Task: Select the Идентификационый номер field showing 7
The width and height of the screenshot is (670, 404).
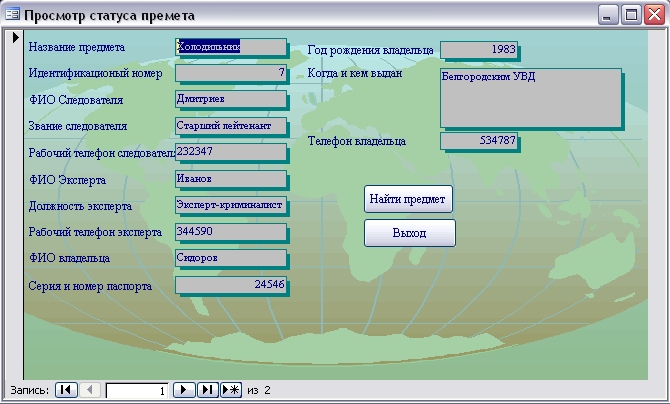Action: tap(231, 73)
